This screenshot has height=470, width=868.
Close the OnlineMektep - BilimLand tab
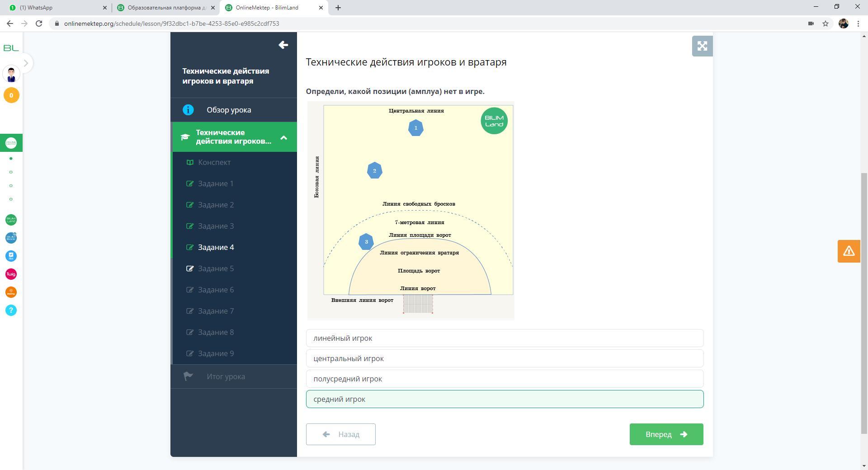tap(321, 8)
